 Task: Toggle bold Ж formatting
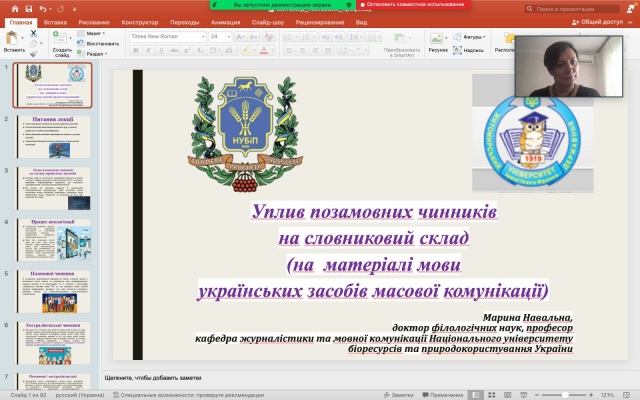pyautogui.click(x=135, y=50)
